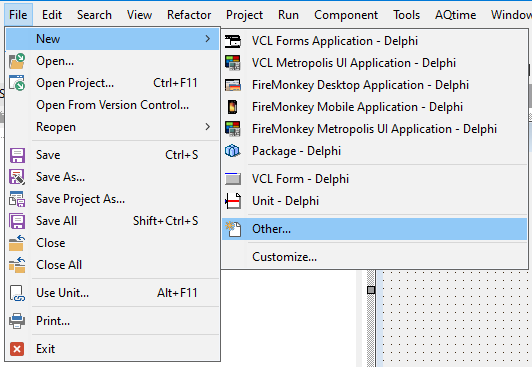
Task: Select Open From Version Control...
Action: [x=113, y=105]
